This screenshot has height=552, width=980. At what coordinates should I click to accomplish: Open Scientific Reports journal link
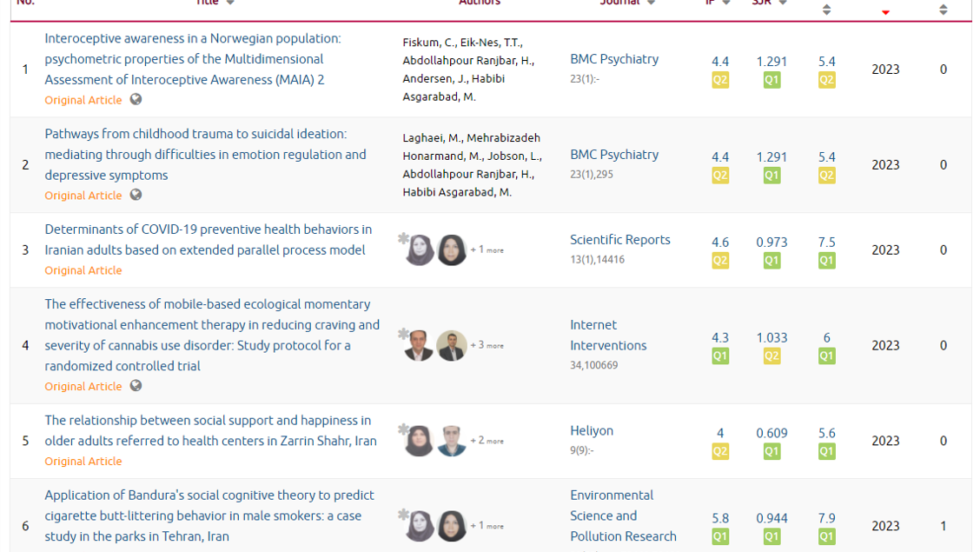coord(620,240)
